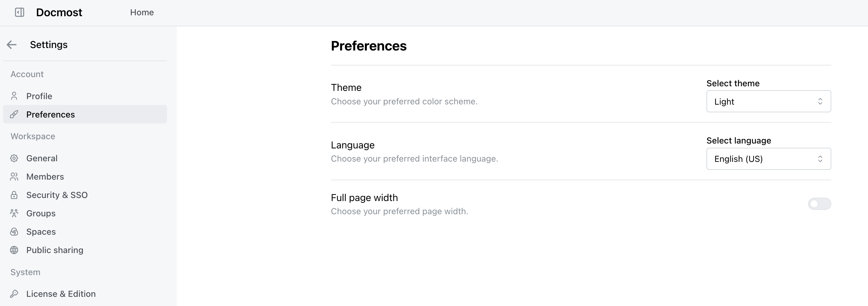This screenshot has height=306, width=868.
Task: Collapse the sidebar using the panel icon
Action: tap(20, 13)
